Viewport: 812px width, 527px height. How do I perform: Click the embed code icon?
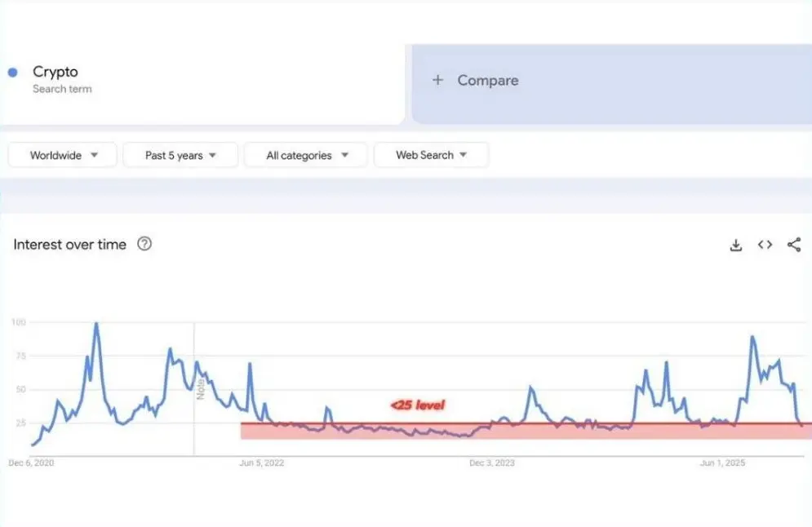point(765,245)
